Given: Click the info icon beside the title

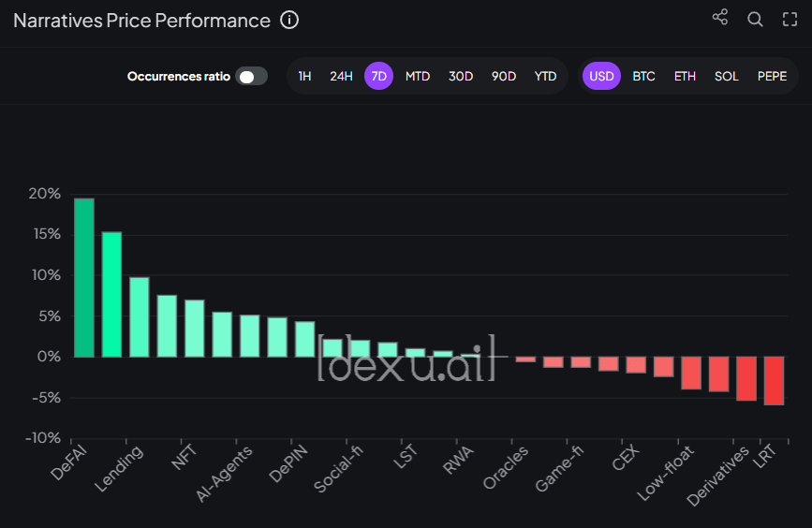Looking at the screenshot, I should point(289,21).
